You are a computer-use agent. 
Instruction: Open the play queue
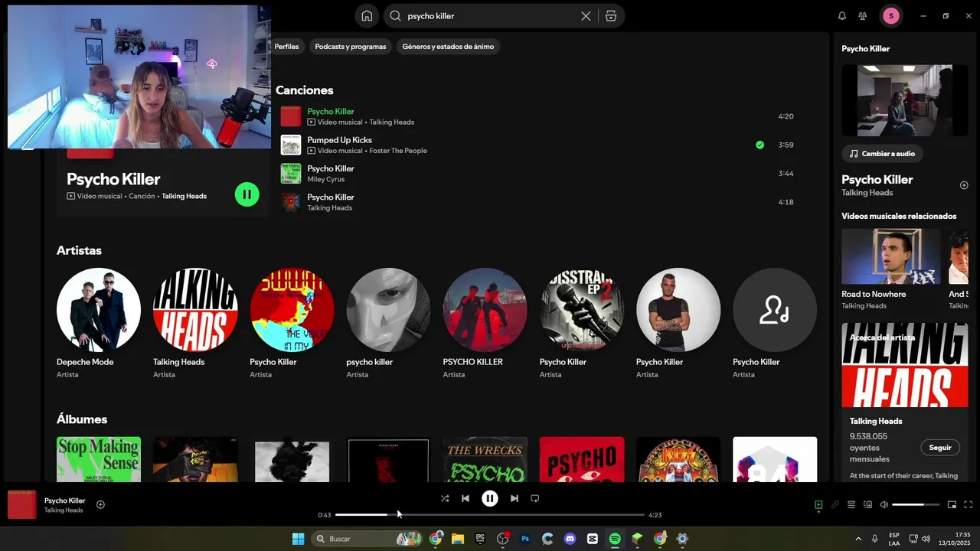pos(851,505)
